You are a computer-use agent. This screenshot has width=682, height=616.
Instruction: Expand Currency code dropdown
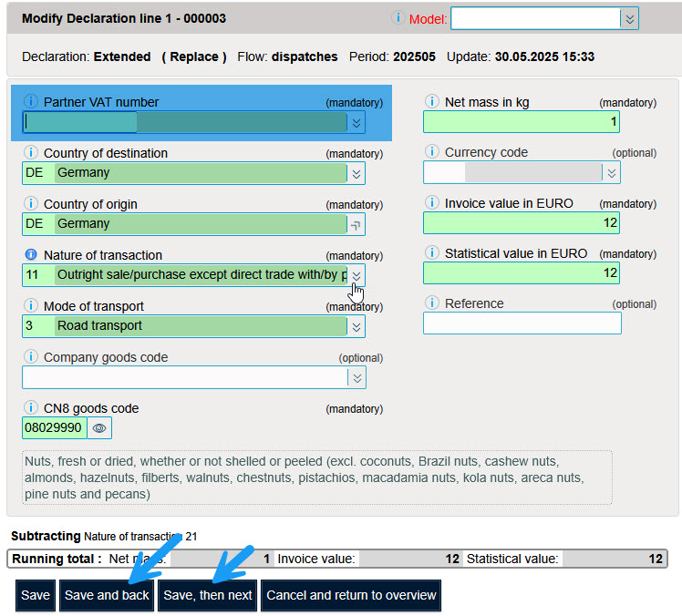tap(612, 173)
